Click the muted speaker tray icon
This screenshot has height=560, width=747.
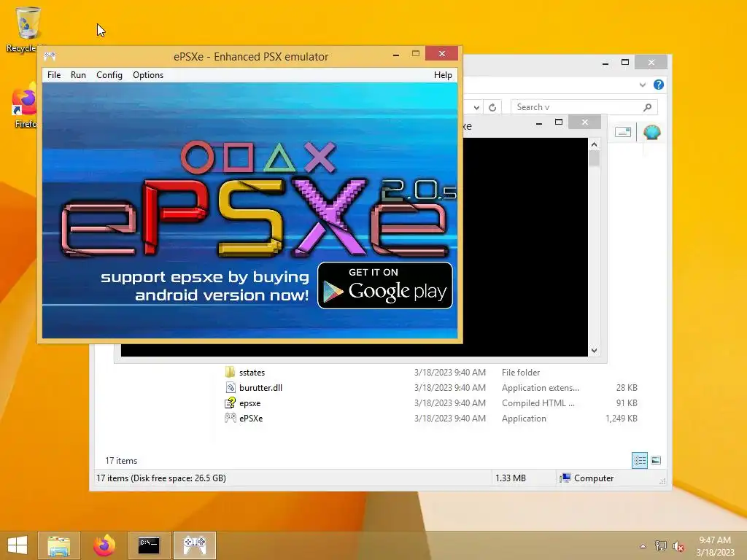click(678, 546)
